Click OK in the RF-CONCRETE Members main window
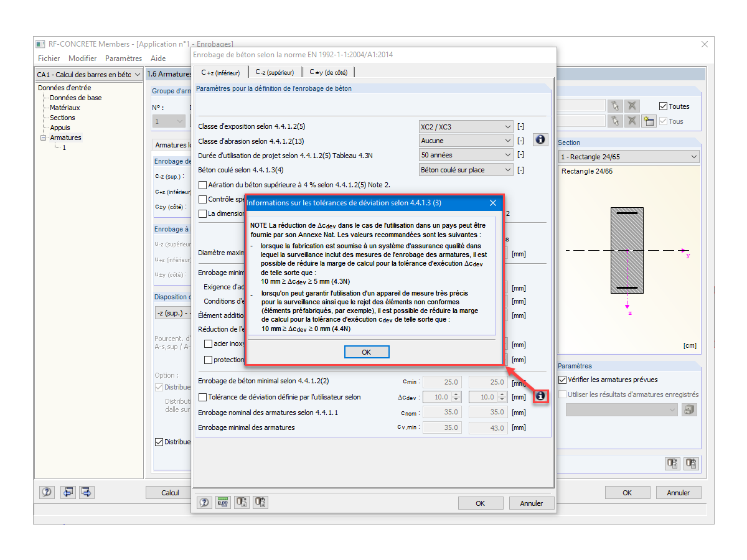747x560 pixels. [x=627, y=492]
